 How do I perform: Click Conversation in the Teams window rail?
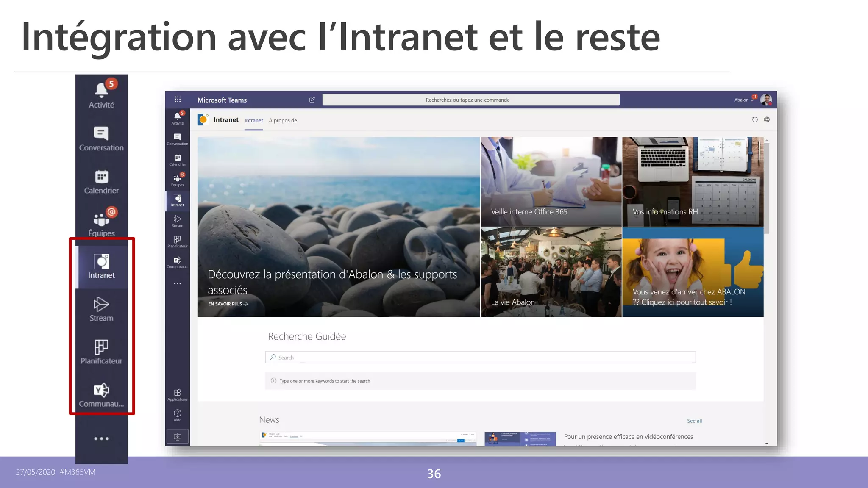pyautogui.click(x=178, y=139)
